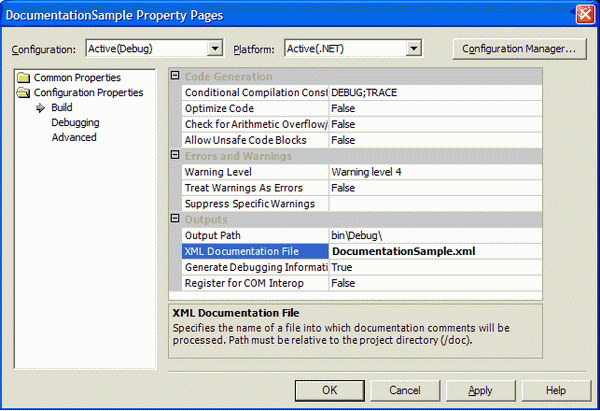
Task: Select the Optimize Code property row
Action: pos(254,108)
